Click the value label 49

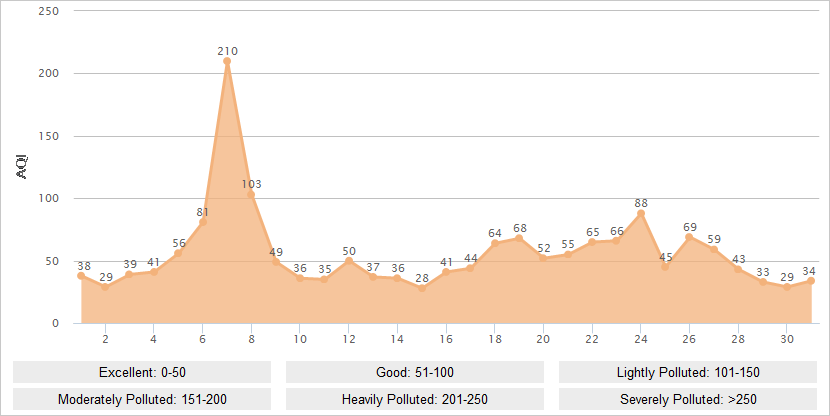(276, 252)
